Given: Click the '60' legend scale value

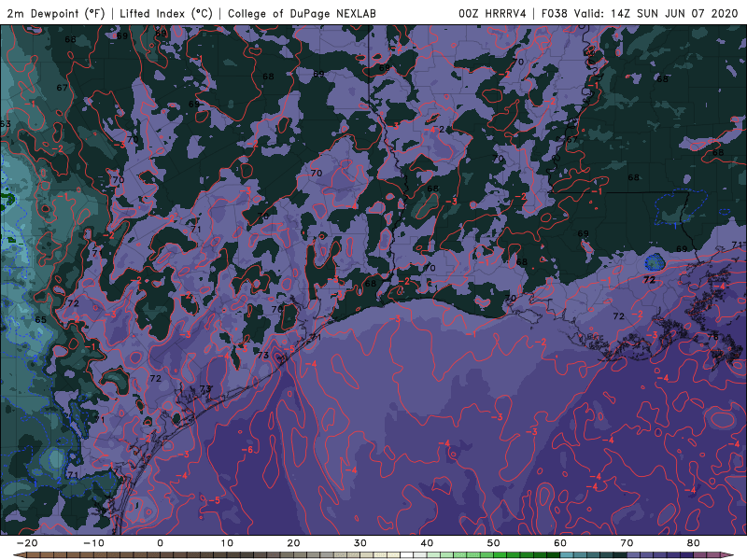Looking at the screenshot, I should [560, 543].
